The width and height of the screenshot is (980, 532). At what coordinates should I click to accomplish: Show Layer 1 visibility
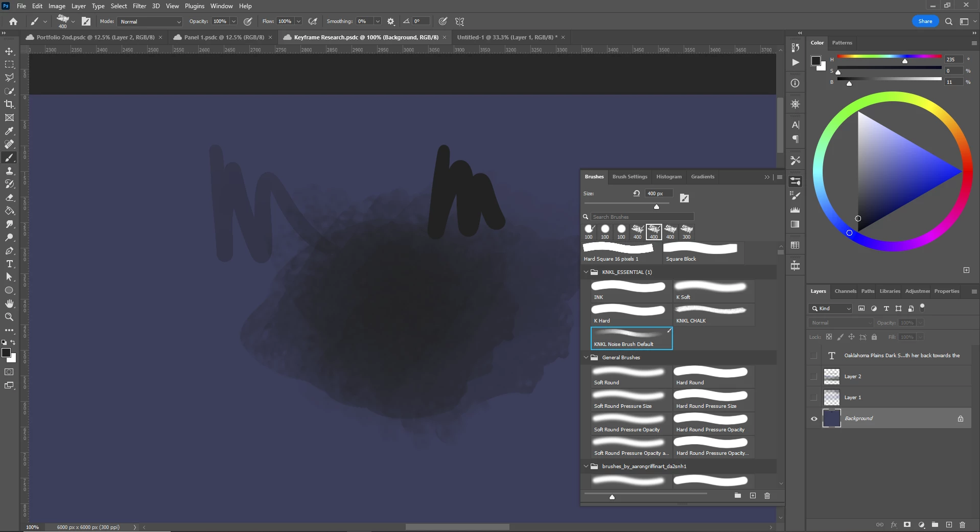[x=814, y=398]
